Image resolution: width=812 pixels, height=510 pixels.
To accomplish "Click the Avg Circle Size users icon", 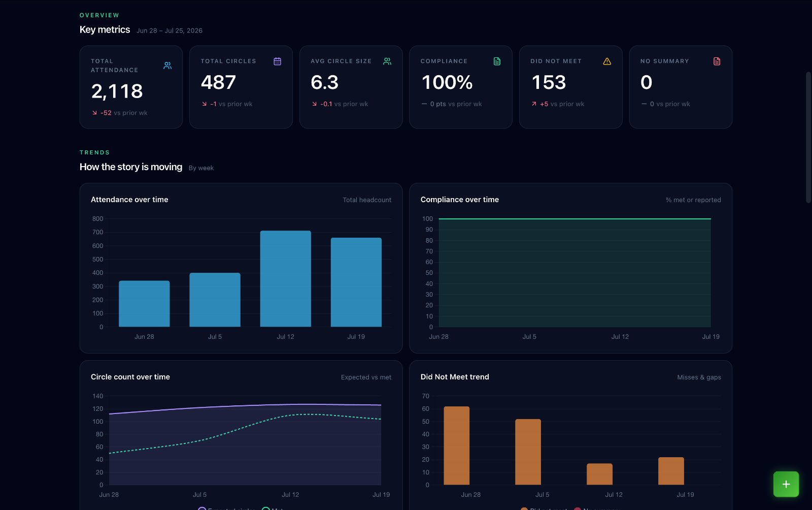I will 387,61.
